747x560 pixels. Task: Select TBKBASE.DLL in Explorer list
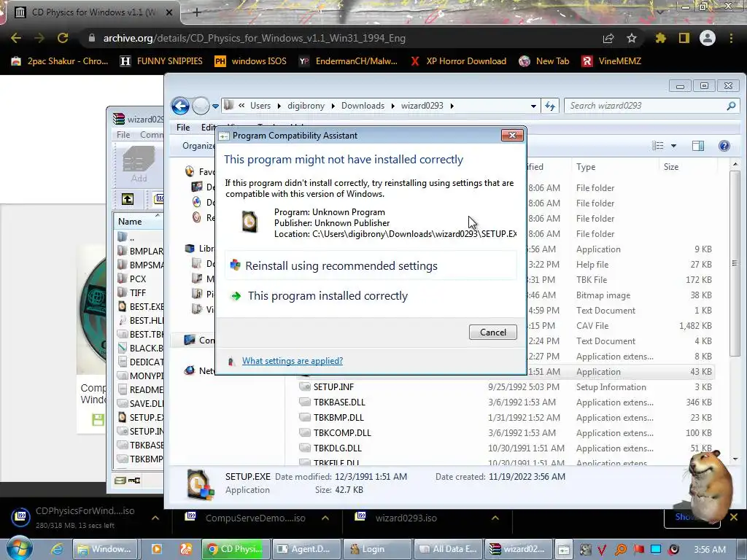339,402
